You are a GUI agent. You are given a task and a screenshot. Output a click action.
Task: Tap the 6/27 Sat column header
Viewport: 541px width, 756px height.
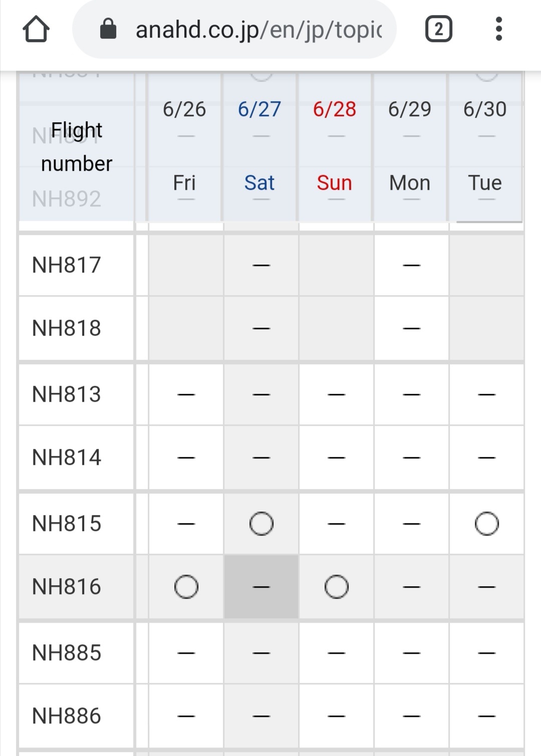[x=259, y=146]
